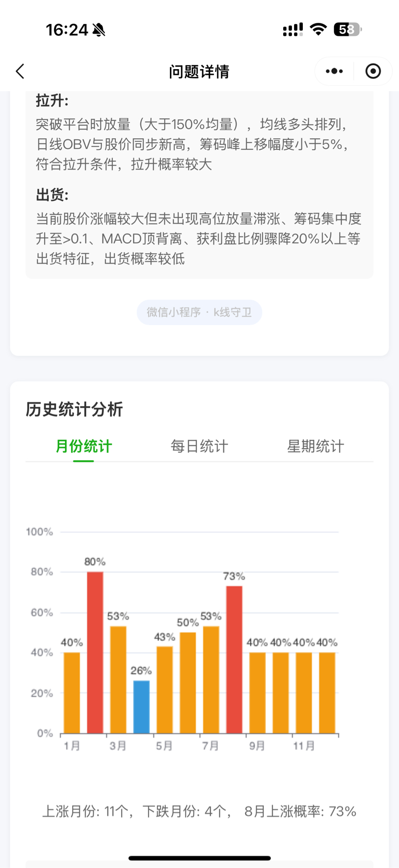The height and width of the screenshot is (868, 399).
Task: Tap the cellular signal bars icon
Action: click(x=292, y=30)
